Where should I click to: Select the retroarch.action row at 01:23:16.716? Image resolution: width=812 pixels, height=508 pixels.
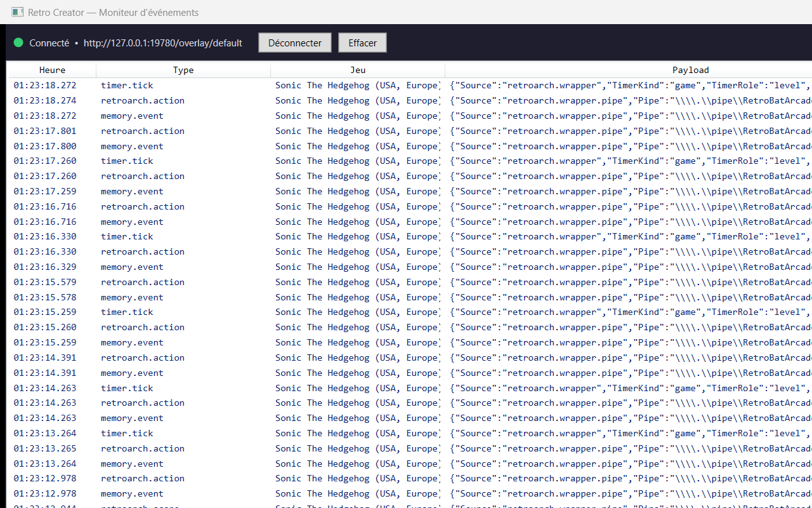tap(410, 206)
